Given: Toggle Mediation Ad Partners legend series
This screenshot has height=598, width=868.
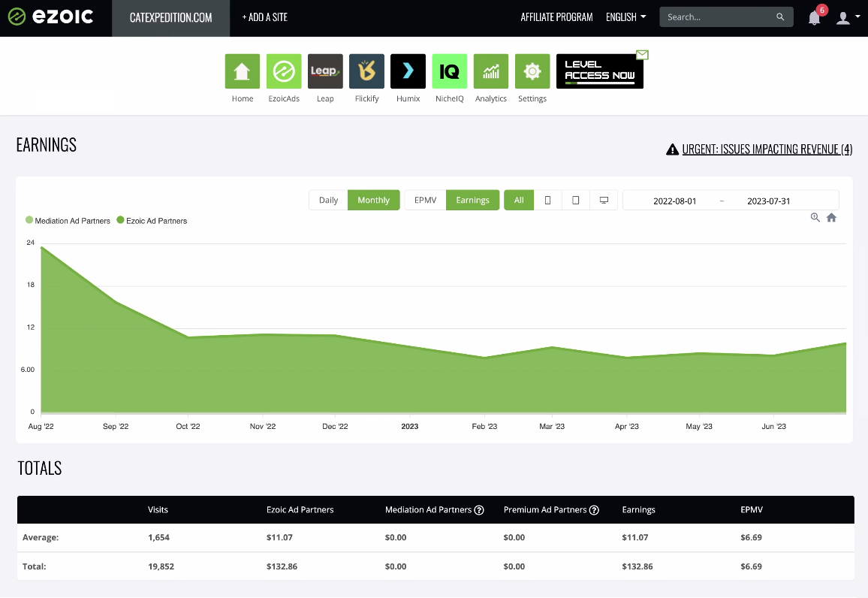Looking at the screenshot, I should (68, 220).
